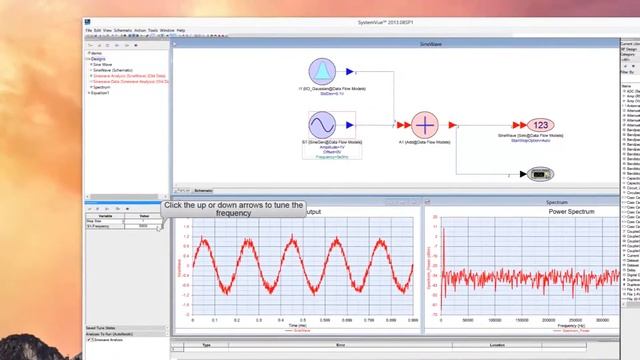Click scroll-left arrow of workspace tree scrollbar
The width and height of the screenshot is (640, 360).
tap(87, 197)
